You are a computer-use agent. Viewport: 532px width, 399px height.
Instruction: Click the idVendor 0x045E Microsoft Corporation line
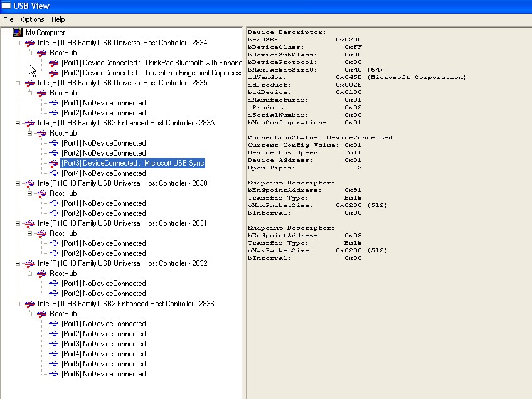[x=356, y=77]
